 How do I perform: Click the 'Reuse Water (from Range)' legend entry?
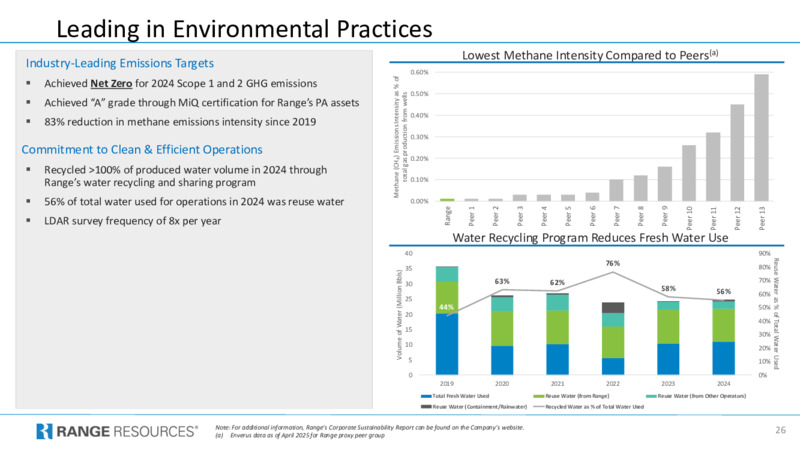click(x=571, y=396)
